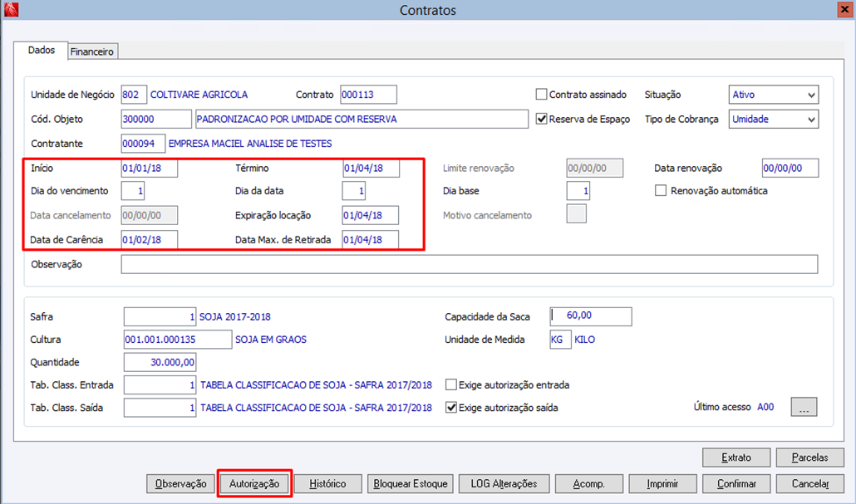
Task: Click the Histórico button
Action: tap(327, 484)
